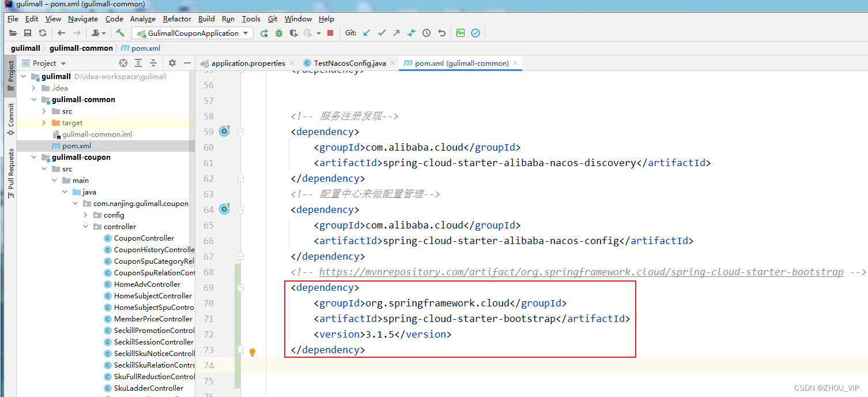Commit changes with the green checkmark icon
The height and width of the screenshot is (397, 868).
(382, 33)
